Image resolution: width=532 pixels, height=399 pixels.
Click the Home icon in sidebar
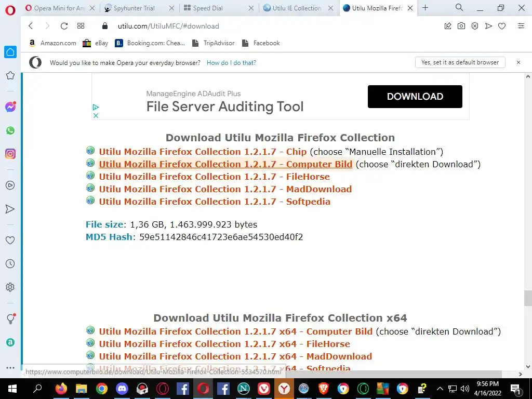tap(10, 52)
